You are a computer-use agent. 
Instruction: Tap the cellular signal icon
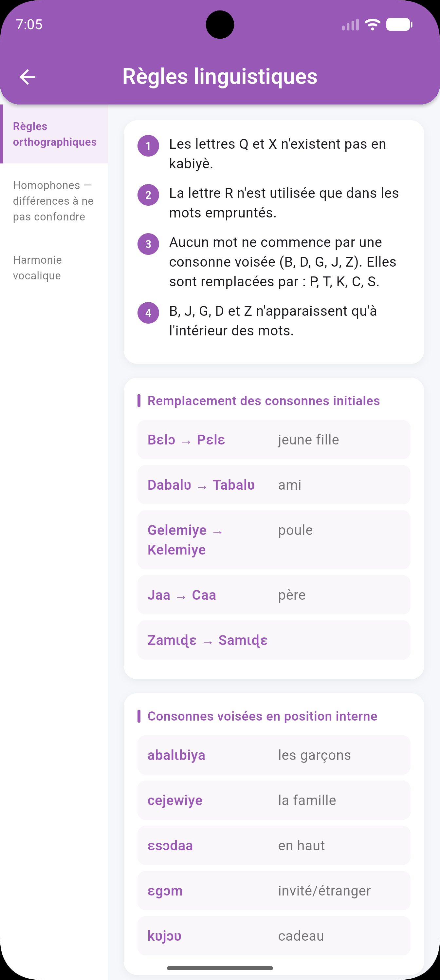(350, 25)
